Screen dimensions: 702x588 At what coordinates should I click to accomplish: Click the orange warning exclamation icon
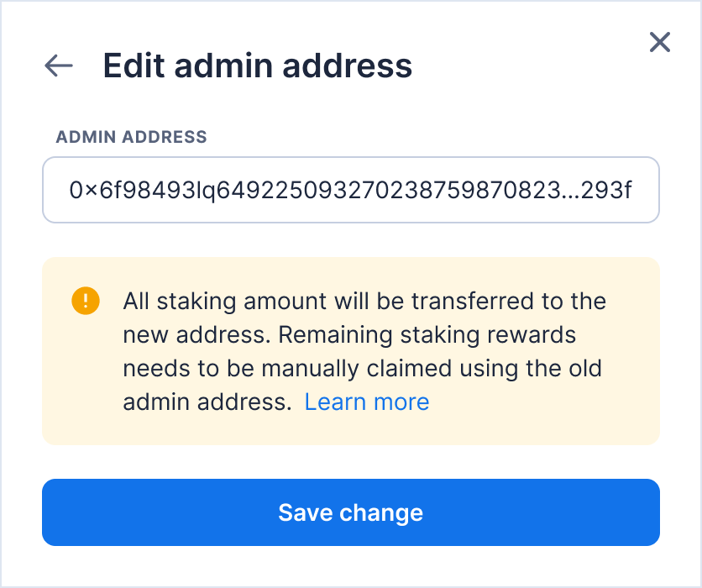86,300
